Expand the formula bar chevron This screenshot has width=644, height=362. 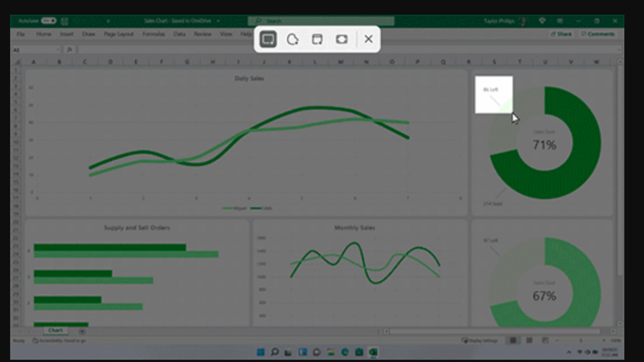[619, 50]
